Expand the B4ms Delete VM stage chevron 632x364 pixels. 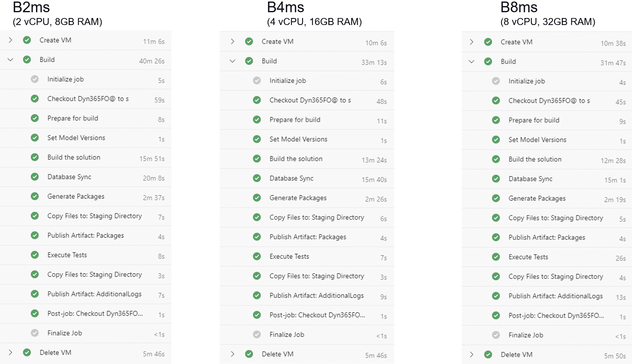click(x=233, y=354)
